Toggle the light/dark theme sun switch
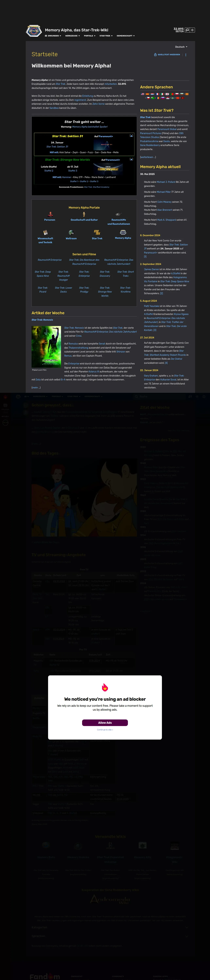The image size is (210, 980). (x=192, y=30)
